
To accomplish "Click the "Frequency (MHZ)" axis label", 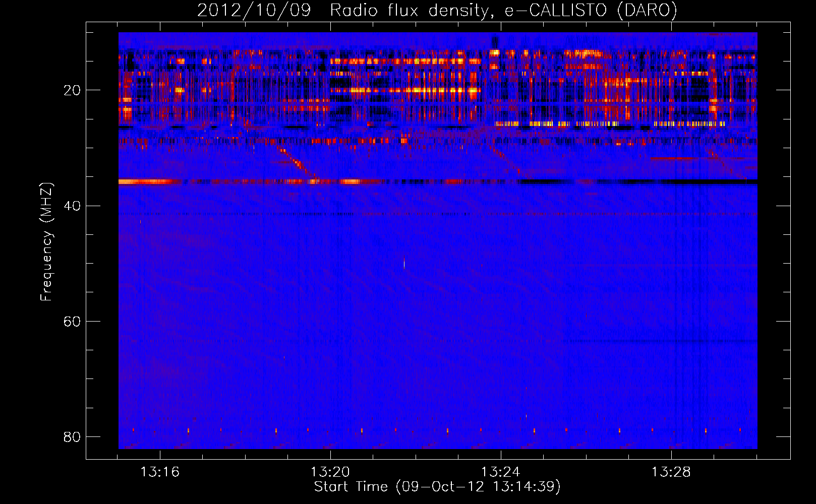I will [46, 242].
